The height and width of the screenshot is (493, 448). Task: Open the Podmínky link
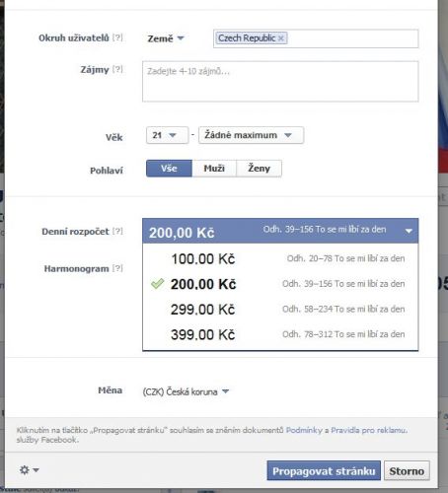coord(304,430)
